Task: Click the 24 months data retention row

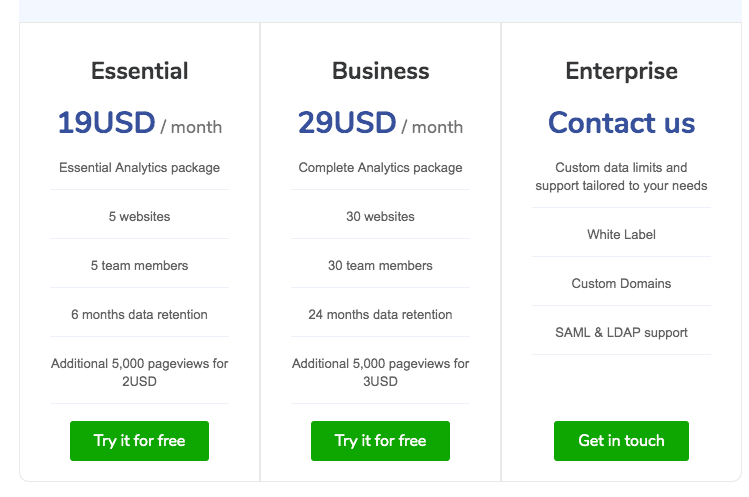Action: click(x=380, y=314)
